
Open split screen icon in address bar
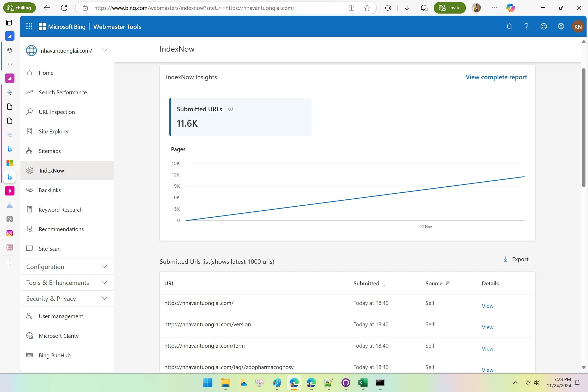click(351, 8)
